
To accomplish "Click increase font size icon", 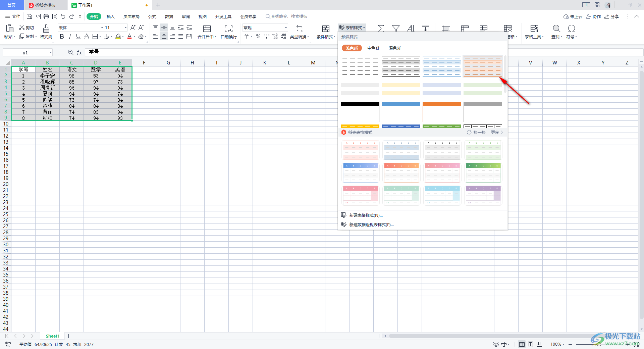I will [x=133, y=28].
